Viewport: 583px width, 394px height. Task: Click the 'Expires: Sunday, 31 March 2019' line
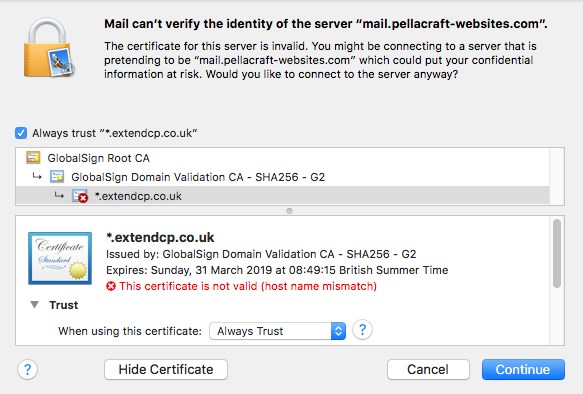(x=277, y=270)
